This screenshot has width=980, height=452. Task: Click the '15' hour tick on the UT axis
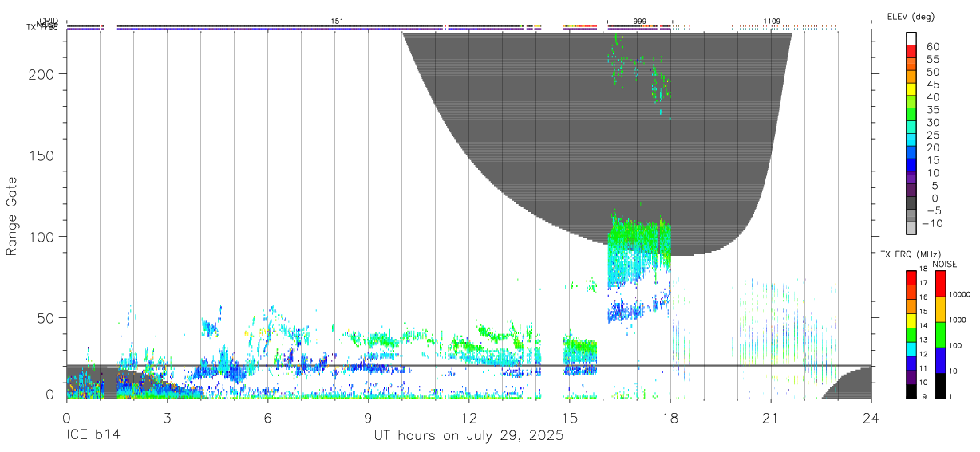click(x=569, y=416)
